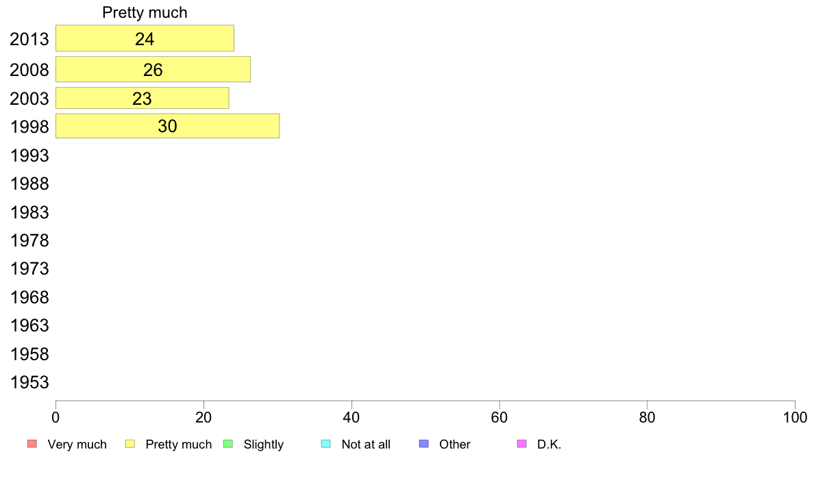
Task: Click the Slightly green legend swatch
Action: tap(228, 444)
